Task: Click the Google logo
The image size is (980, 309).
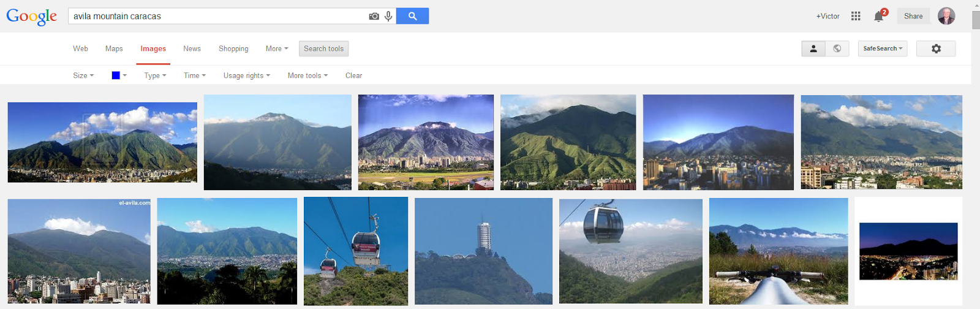Action: [31, 17]
